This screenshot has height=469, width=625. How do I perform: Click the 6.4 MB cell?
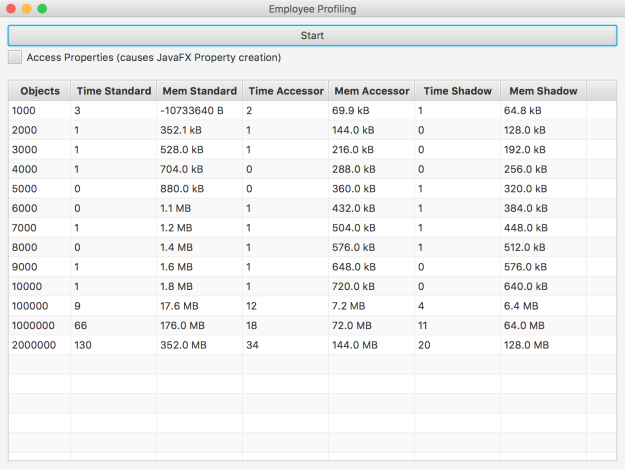tap(543, 306)
